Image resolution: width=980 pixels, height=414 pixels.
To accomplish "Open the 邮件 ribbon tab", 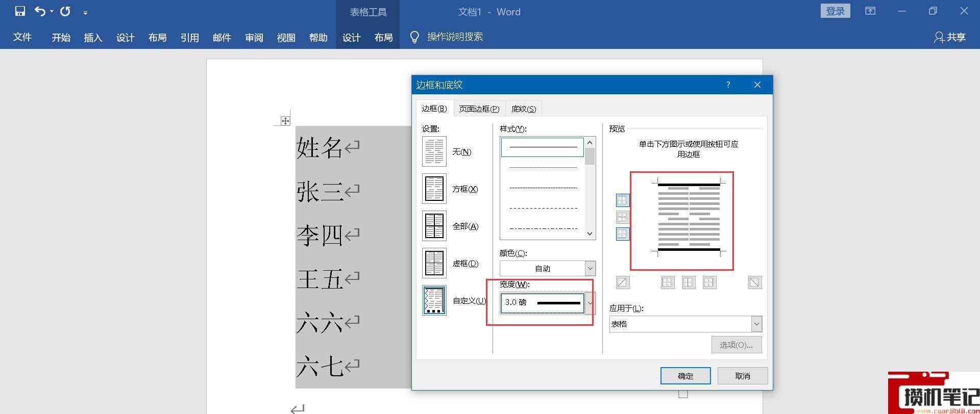I will pos(222,37).
